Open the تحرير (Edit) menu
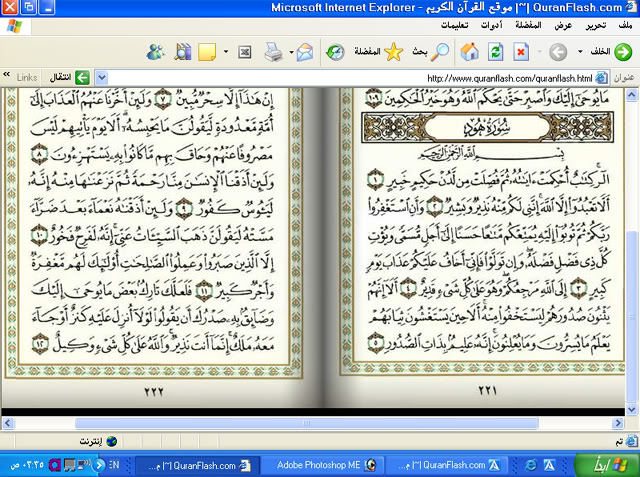The image size is (640, 477). [596, 26]
